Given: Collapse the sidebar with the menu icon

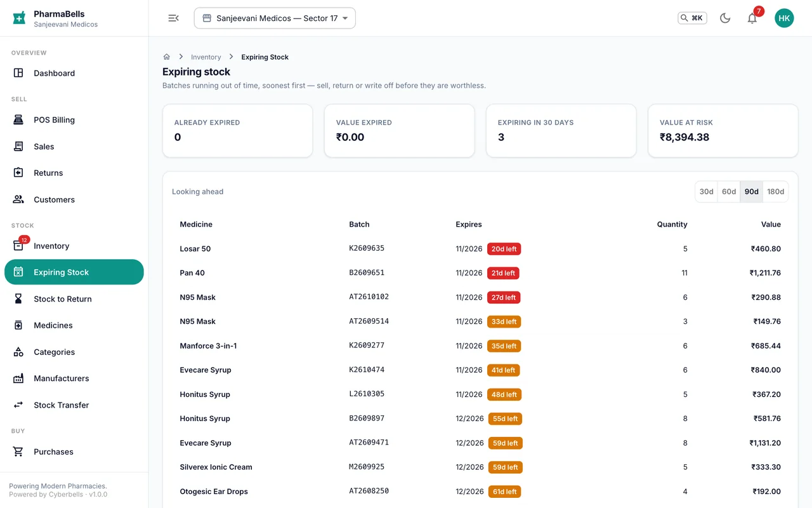Looking at the screenshot, I should 173,18.
